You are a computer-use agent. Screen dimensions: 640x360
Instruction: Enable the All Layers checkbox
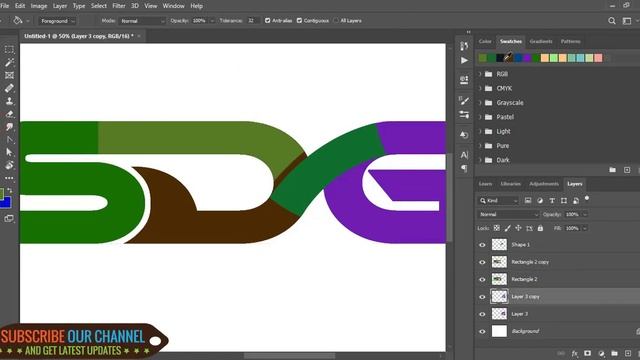click(x=336, y=20)
